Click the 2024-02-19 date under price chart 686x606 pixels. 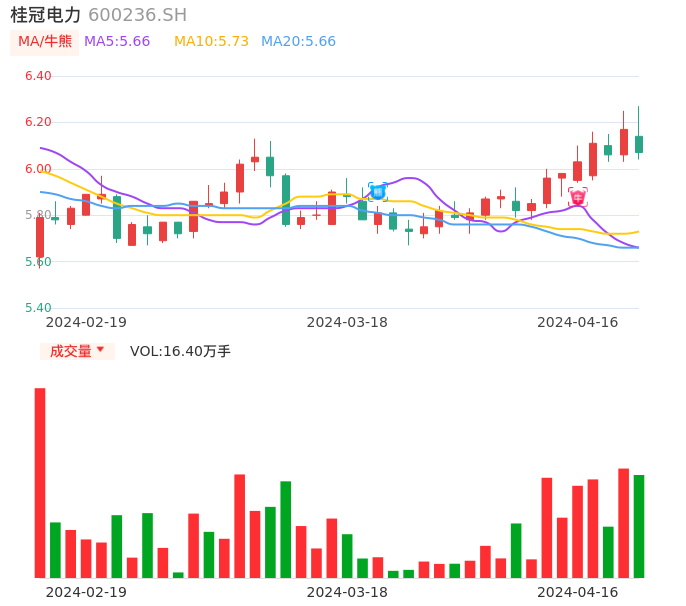pyautogui.click(x=86, y=322)
